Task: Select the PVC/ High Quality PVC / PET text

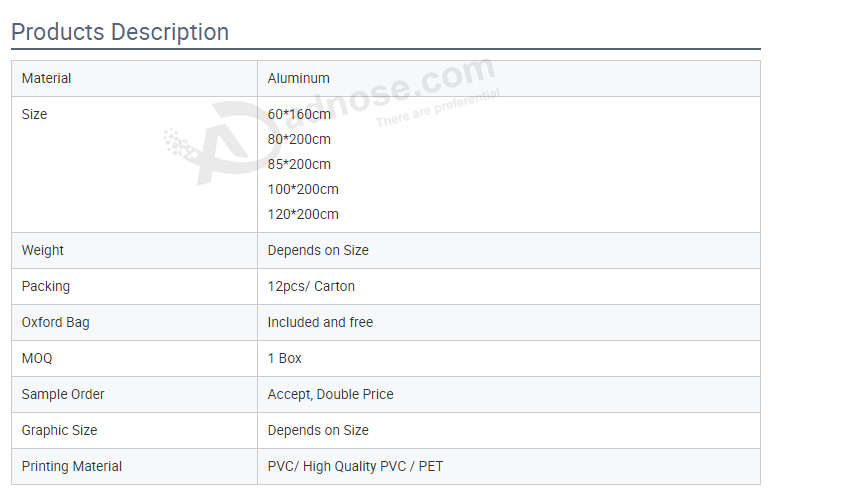Action: click(354, 466)
